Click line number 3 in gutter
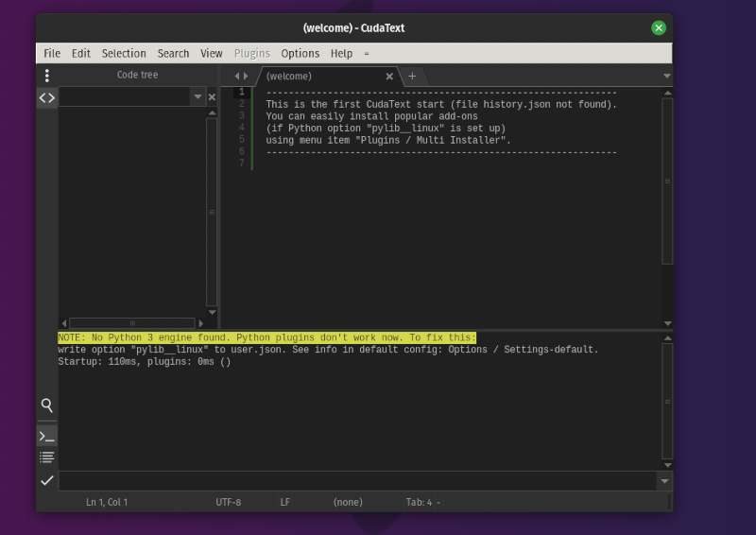Viewport: 756px width, 535px height. (242, 115)
